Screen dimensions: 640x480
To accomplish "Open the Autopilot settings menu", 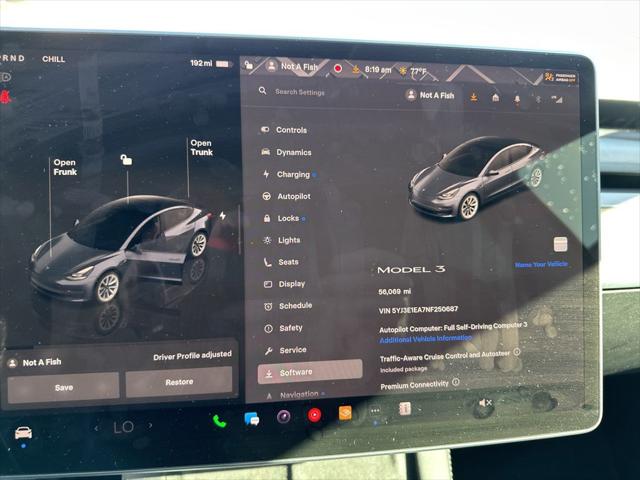I will pyautogui.click(x=287, y=196).
